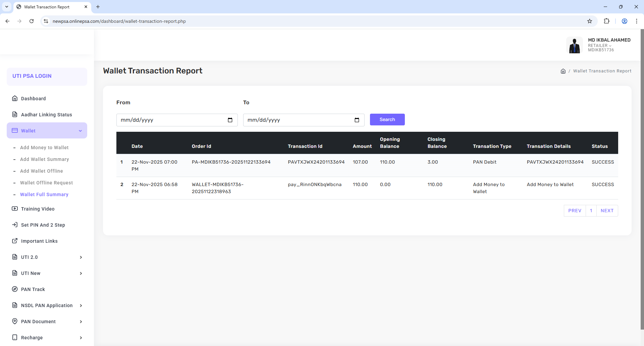Select Wallet Full Summary menu item
644x346 pixels.
[x=44, y=194]
